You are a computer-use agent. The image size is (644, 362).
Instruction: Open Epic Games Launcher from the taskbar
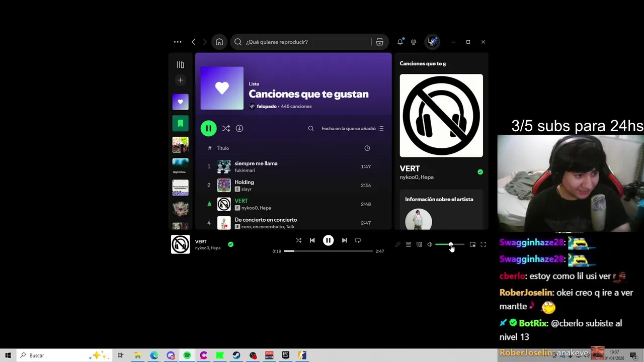(286, 355)
